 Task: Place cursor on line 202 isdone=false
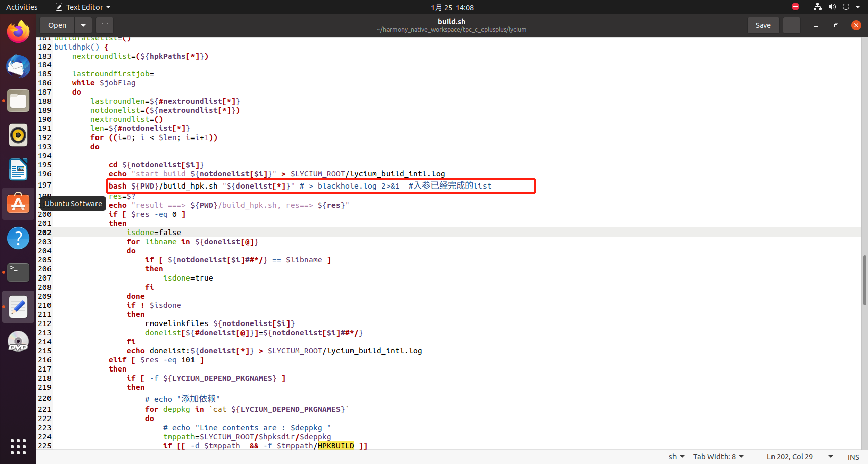click(154, 233)
